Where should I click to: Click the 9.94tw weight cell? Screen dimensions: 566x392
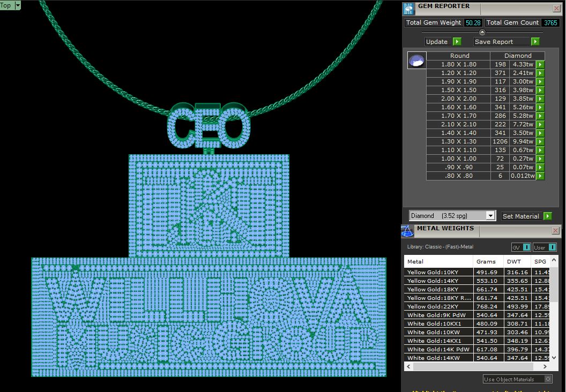click(x=523, y=142)
